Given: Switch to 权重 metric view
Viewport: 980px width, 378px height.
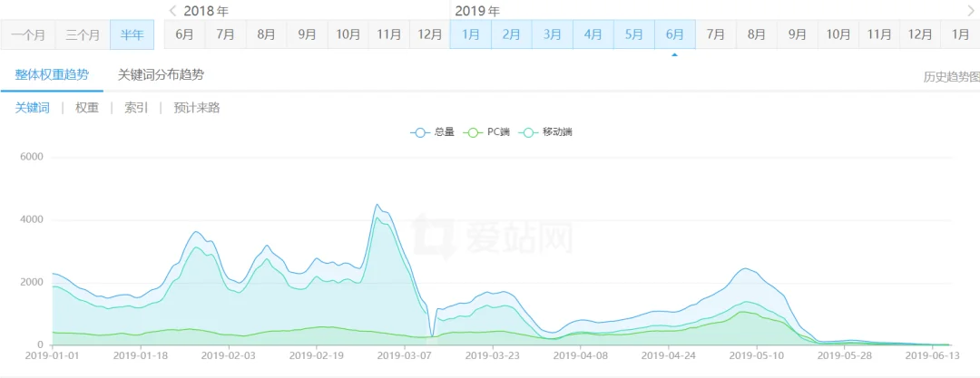Looking at the screenshot, I should click(87, 108).
